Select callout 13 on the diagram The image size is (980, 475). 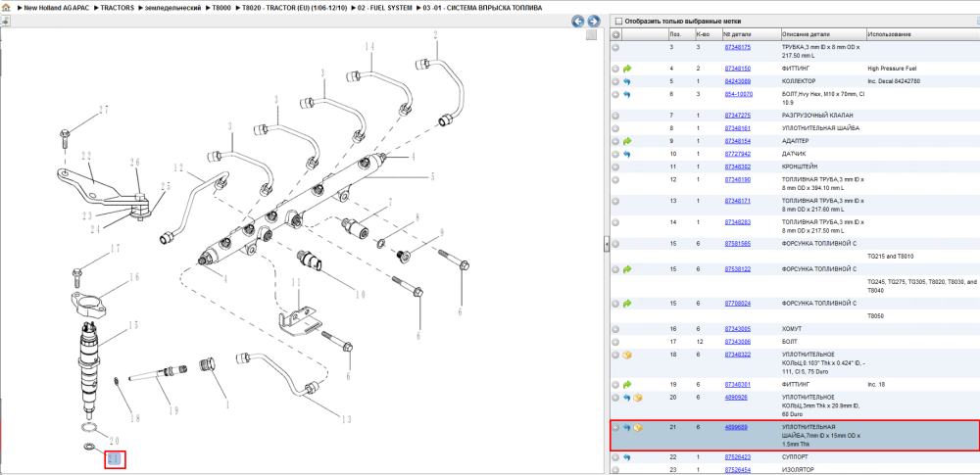345,419
